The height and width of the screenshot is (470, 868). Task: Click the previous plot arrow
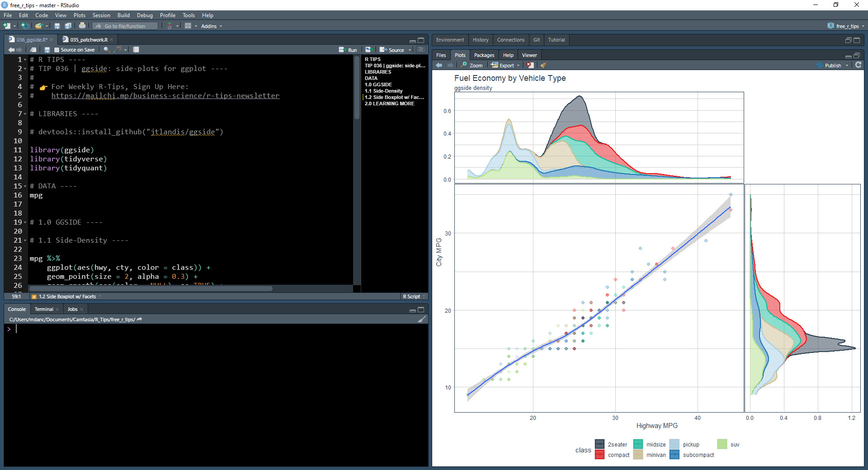[x=439, y=65]
